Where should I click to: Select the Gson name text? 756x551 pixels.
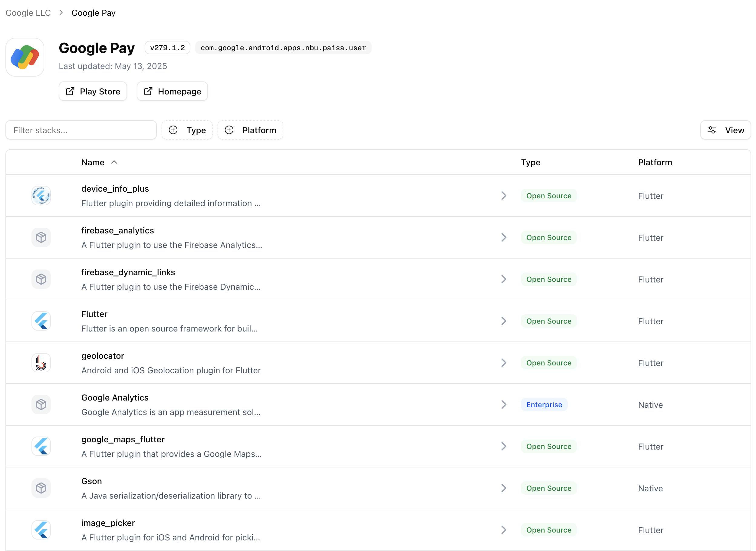pyautogui.click(x=92, y=481)
